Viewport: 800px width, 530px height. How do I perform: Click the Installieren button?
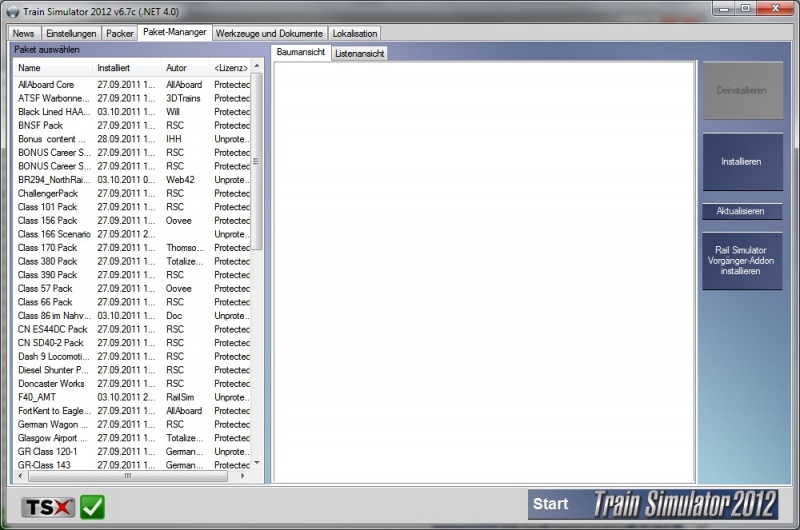pyautogui.click(x=742, y=162)
